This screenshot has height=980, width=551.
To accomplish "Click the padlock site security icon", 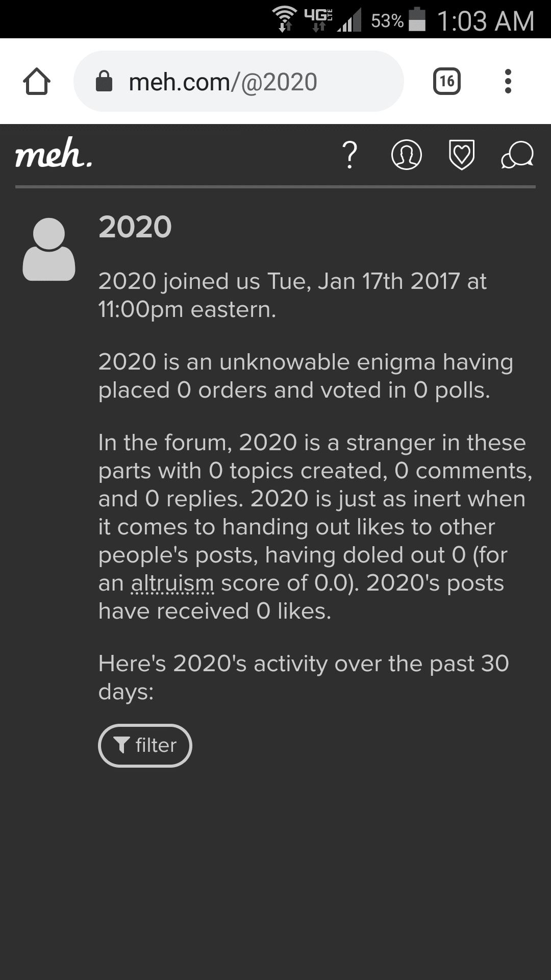I will (x=104, y=81).
